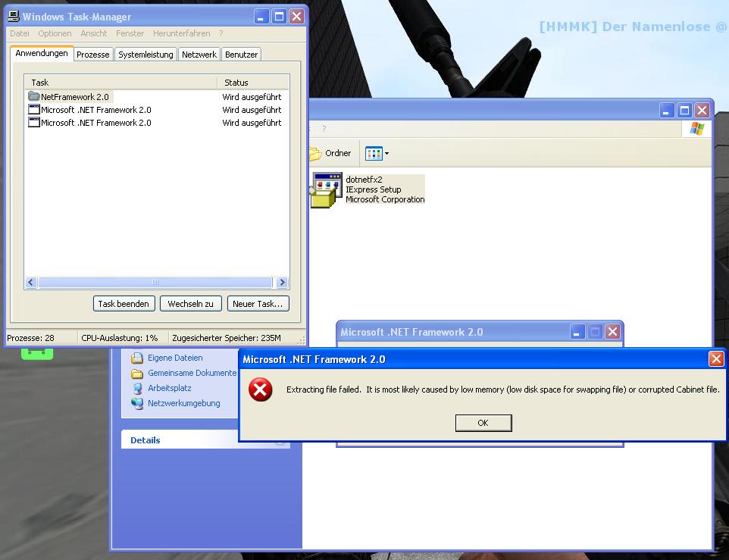Close the Explorer window
The image size is (729, 560).
tap(702, 110)
